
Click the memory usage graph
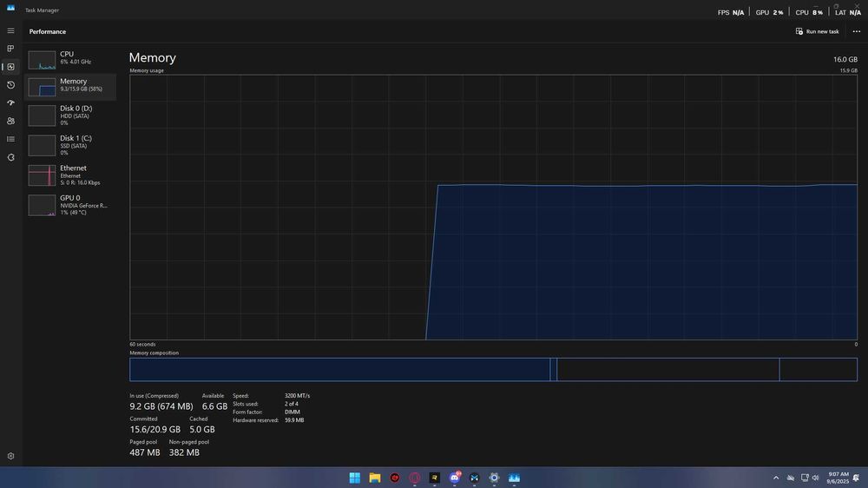tap(493, 208)
